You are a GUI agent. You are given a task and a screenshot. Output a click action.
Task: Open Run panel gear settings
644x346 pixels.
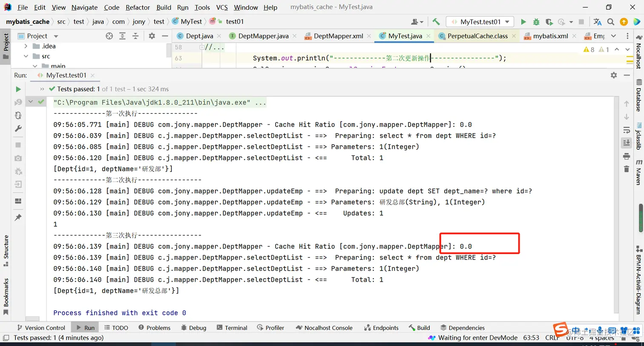pos(614,75)
